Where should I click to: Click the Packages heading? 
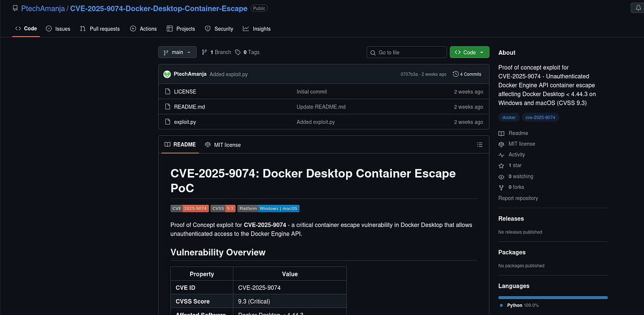[512, 252]
